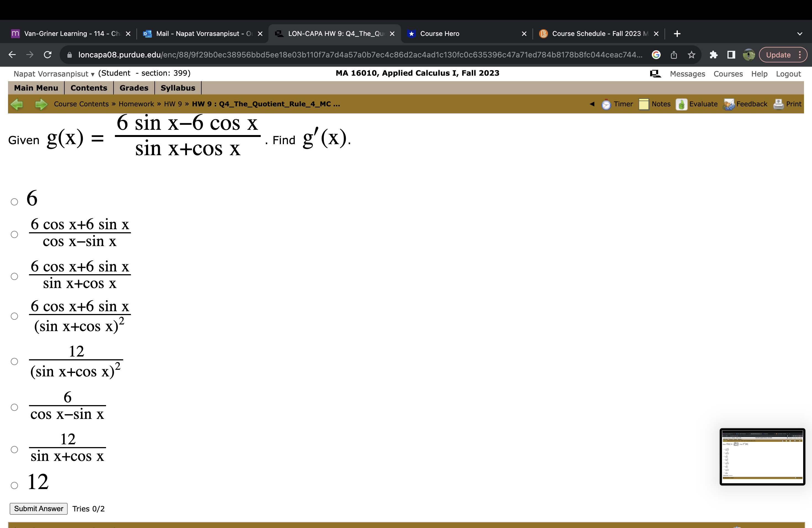Image resolution: width=812 pixels, height=528 pixels.
Task: Select answer 12 over (sin x+cos x) squared
Action: [14, 361]
